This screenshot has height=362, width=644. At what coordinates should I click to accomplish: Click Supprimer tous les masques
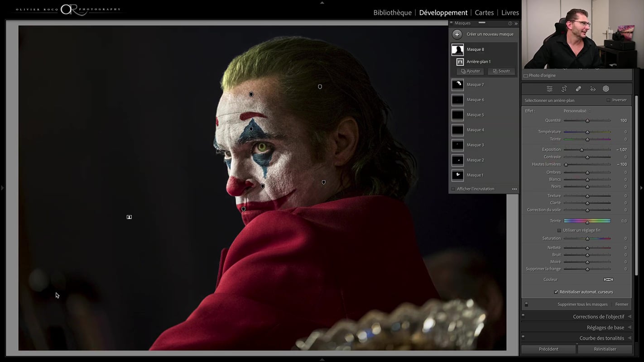coord(582,305)
